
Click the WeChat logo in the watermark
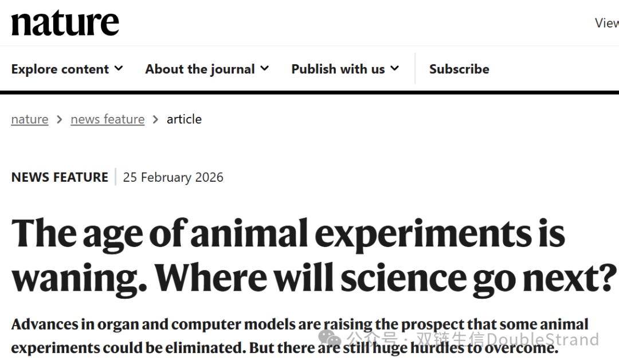[331, 338]
